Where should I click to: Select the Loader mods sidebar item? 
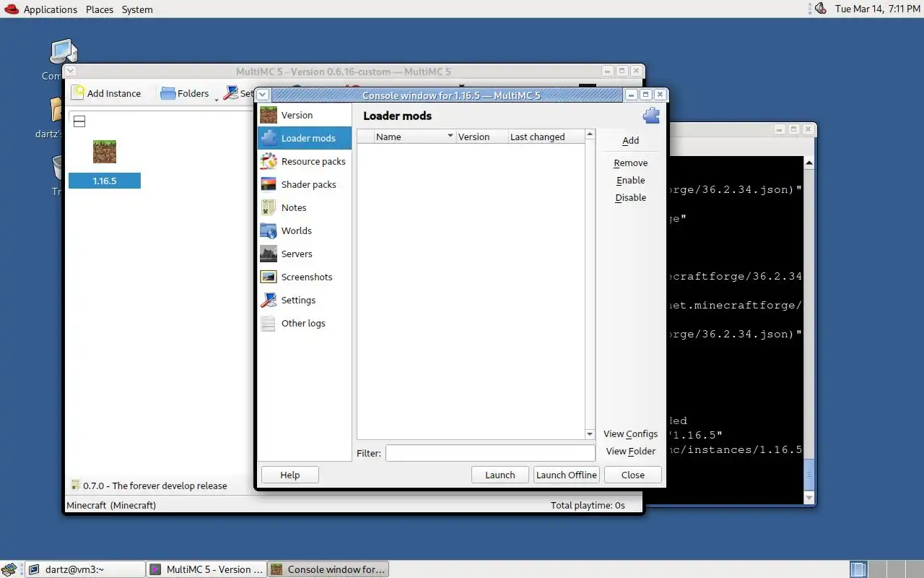point(305,138)
